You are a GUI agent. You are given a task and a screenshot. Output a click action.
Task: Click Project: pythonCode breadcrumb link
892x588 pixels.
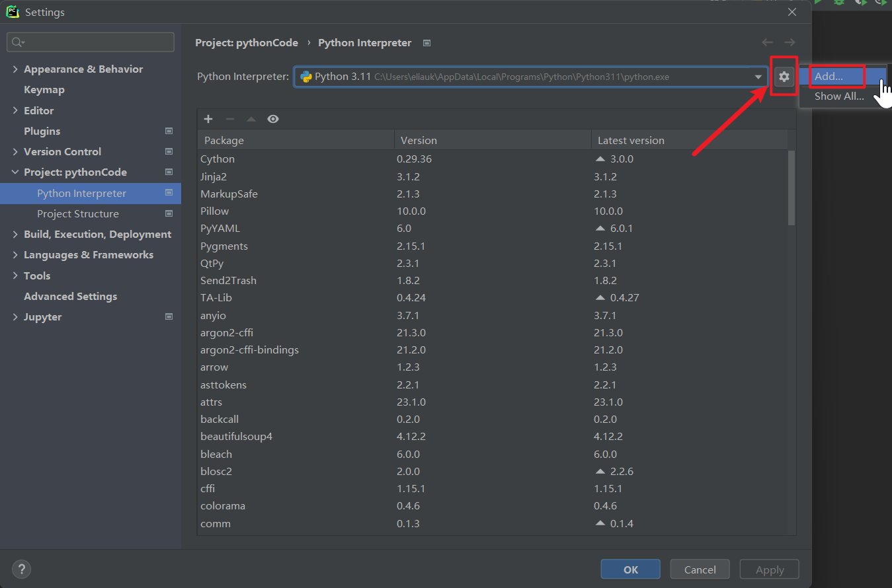[247, 43]
